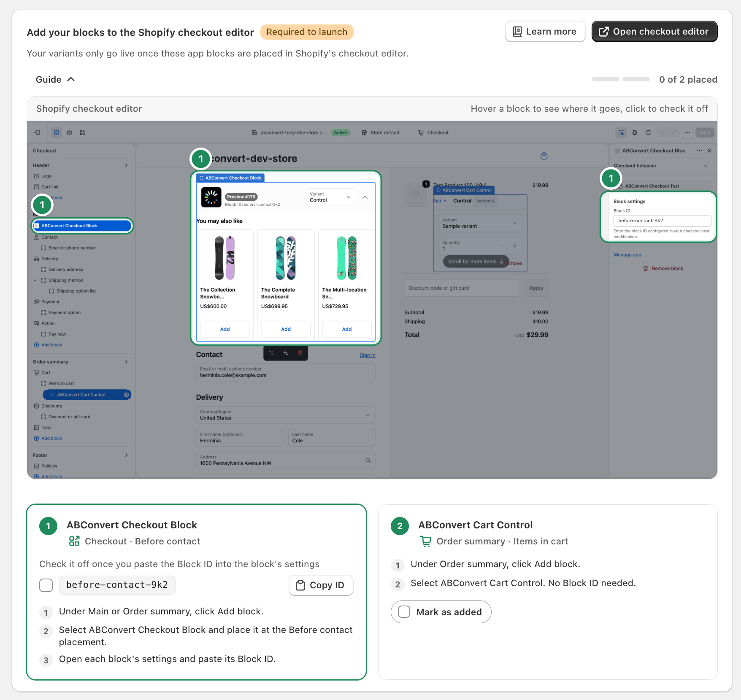Click the address search magnifier icon

click(368, 460)
